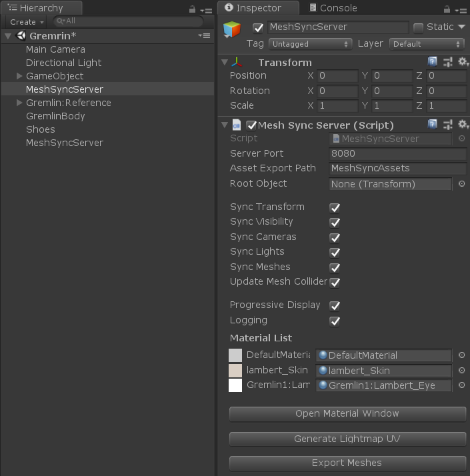This screenshot has height=476, width=470.
Task: Uncheck Sync Meshes
Action: [x=335, y=268]
